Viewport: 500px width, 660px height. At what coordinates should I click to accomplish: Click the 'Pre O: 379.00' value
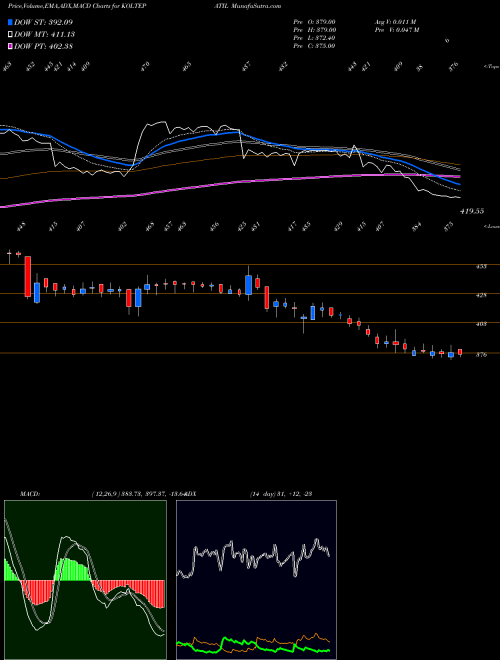pyautogui.click(x=314, y=22)
